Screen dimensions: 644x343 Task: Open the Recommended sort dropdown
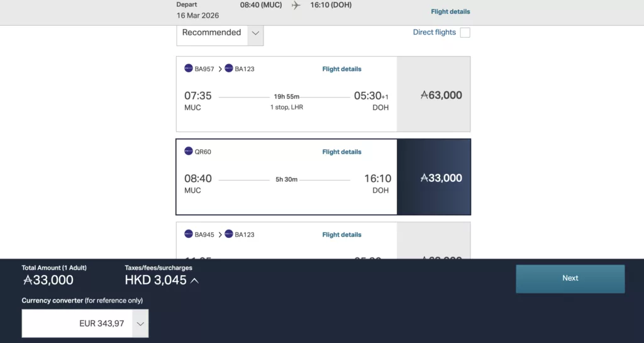219,33
